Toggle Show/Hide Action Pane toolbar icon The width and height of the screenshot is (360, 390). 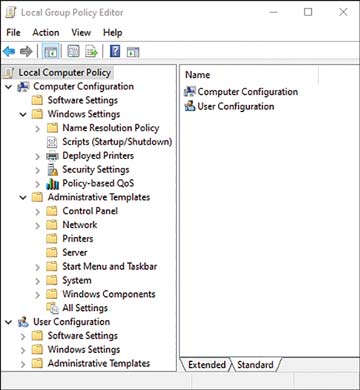133,52
